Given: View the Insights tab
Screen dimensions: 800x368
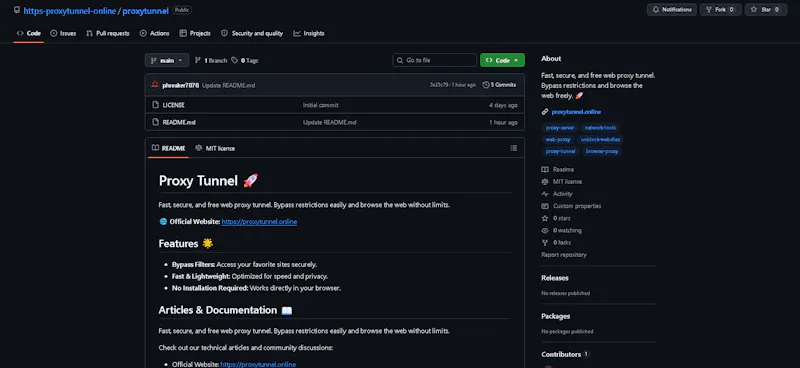Looking at the screenshot, I should 309,33.
